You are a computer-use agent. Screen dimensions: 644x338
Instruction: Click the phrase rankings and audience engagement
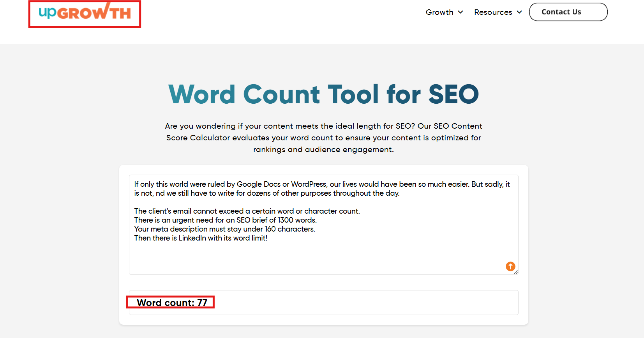click(x=323, y=150)
